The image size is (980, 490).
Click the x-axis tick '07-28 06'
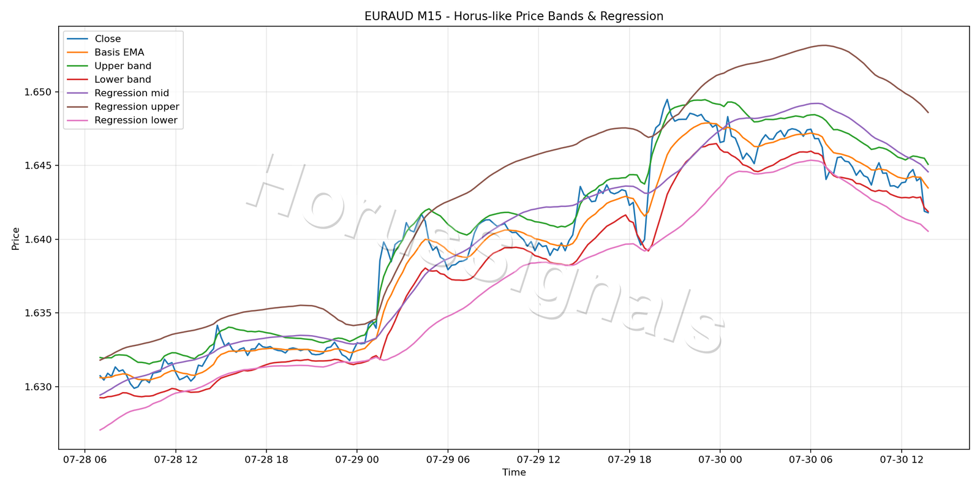point(85,459)
